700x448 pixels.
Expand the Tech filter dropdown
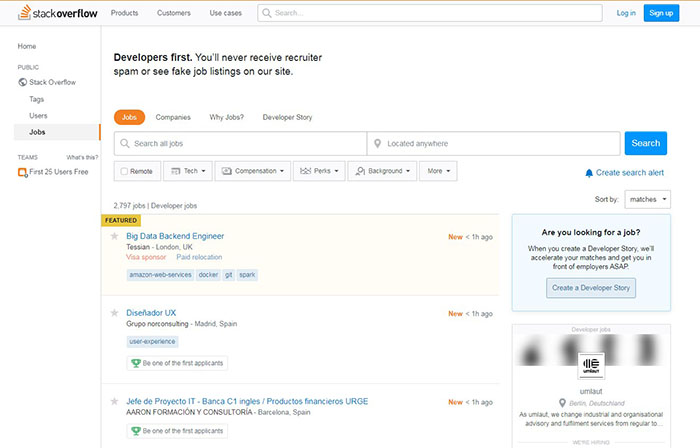[x=188, y=171]
